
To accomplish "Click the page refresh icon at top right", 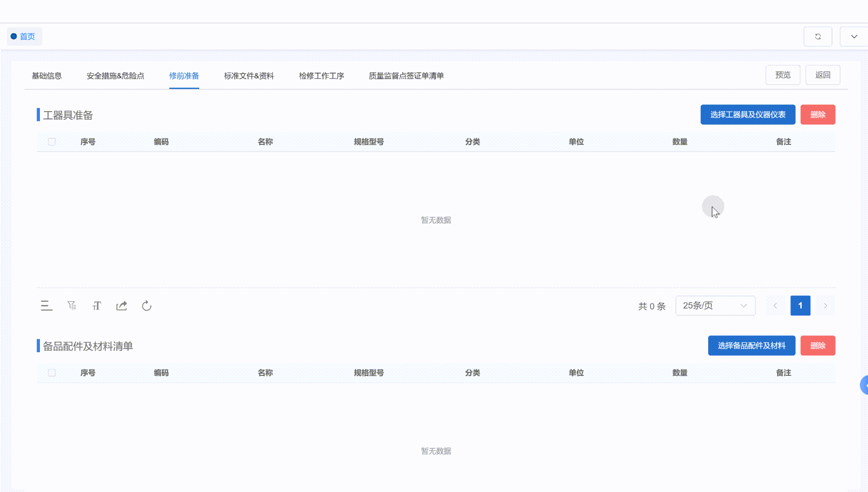I will point(818,36).
